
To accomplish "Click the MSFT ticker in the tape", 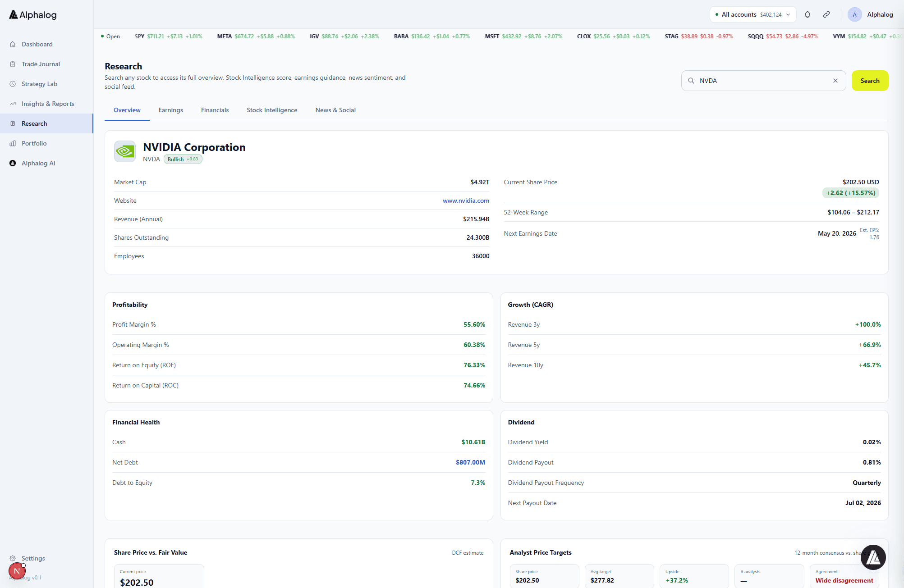I will tap(523, 36).
